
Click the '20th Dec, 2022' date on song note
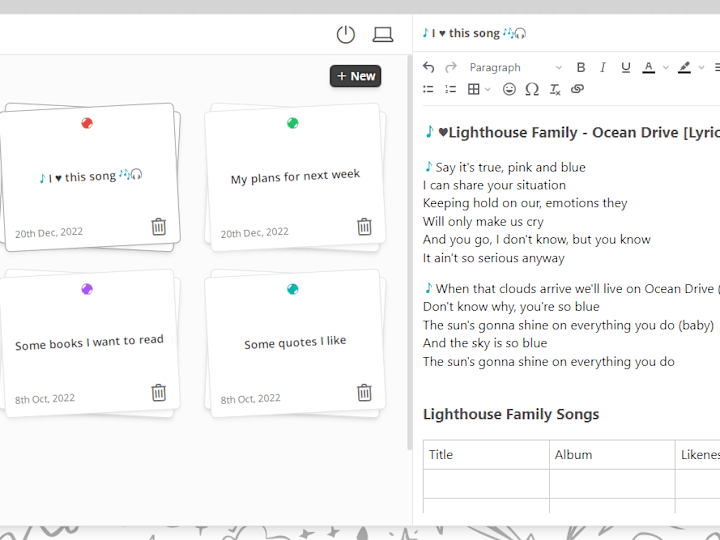[x=49, y=233]
